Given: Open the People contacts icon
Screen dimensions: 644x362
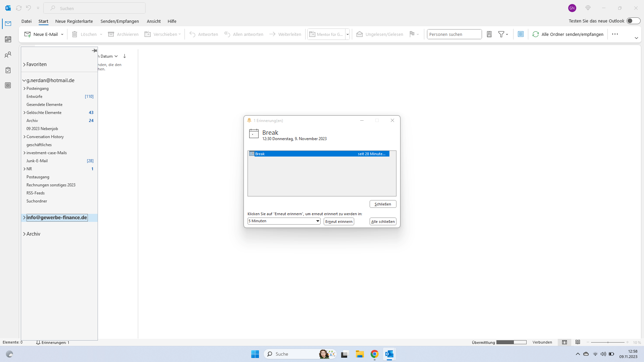Looking at the screenshot, I should [x=8, y=55].
